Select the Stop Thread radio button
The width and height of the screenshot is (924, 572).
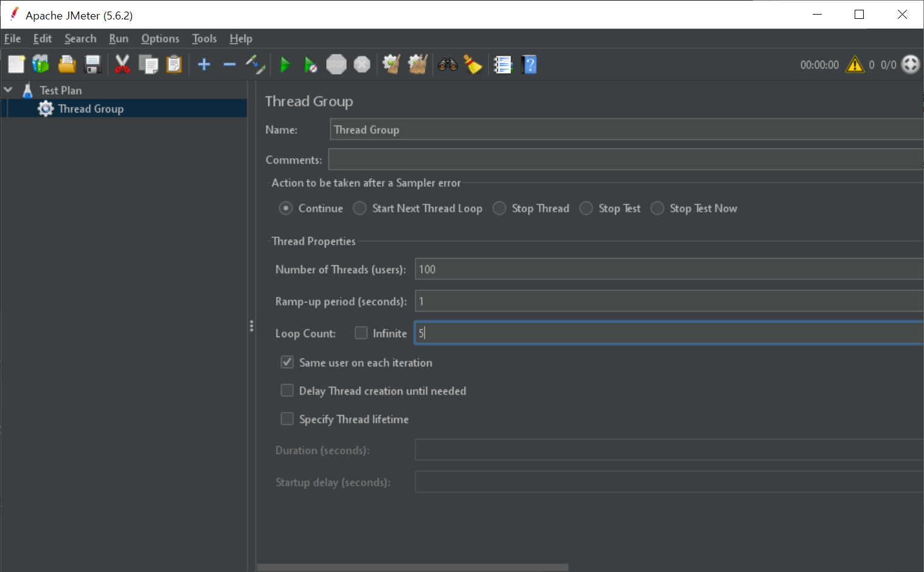499,208
